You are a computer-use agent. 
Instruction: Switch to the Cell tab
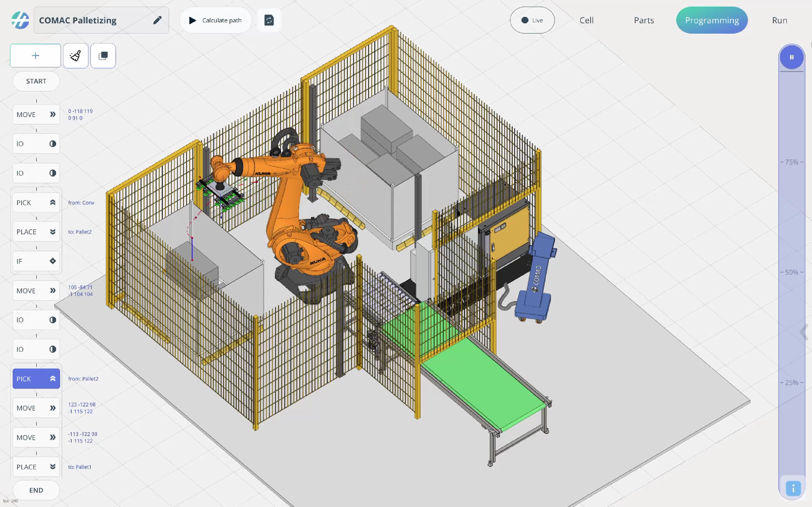[586, 20]
